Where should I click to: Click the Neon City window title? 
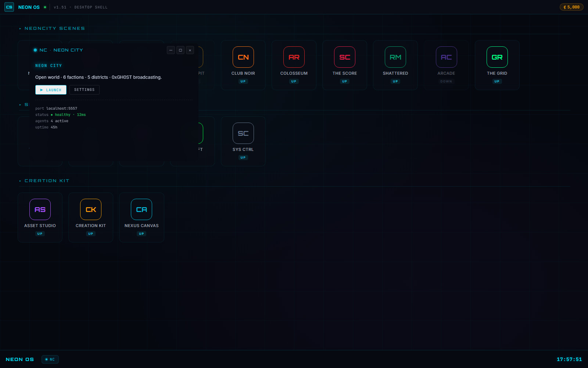tap(61, 50)
